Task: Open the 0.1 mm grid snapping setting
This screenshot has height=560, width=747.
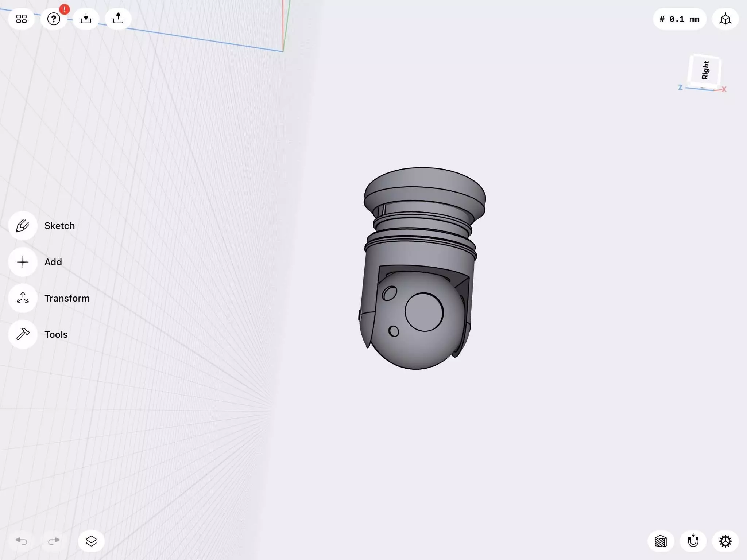Action: coord(679,19)
